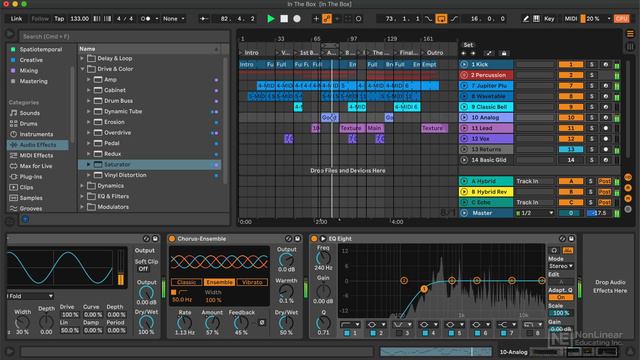Stop playback with the Stop button
Image resolution: width=640 pixels, height=360 pixels.
pos(284,19)
